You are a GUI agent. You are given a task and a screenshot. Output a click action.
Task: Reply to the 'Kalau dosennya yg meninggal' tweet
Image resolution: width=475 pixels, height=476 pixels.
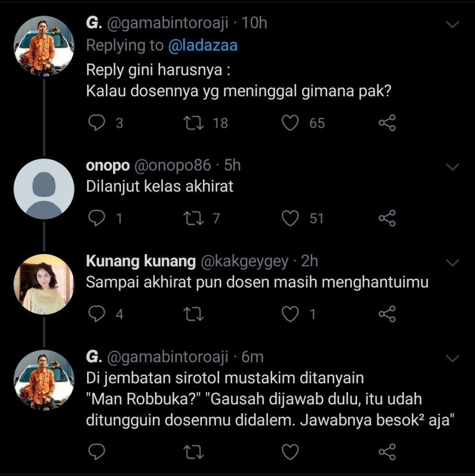click(x=96, y=123)
